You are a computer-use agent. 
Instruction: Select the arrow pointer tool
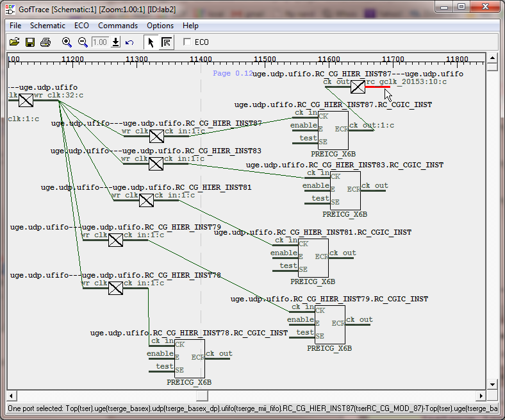point(151,42)
